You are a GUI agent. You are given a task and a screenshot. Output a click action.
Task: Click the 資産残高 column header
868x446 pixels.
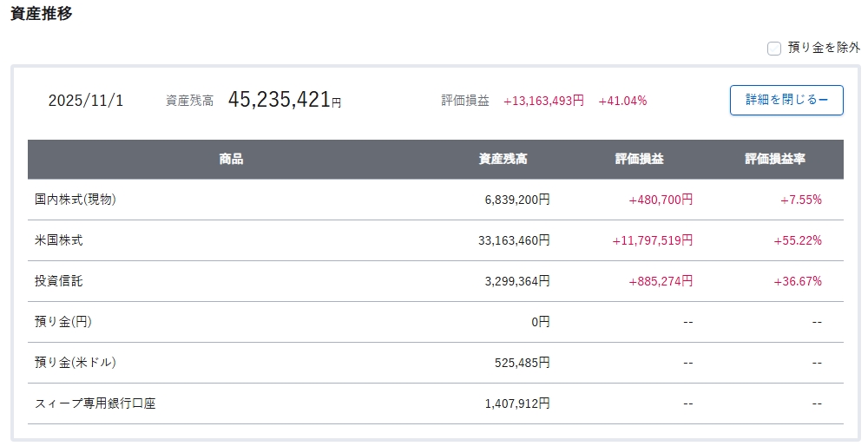coord(503,160)
